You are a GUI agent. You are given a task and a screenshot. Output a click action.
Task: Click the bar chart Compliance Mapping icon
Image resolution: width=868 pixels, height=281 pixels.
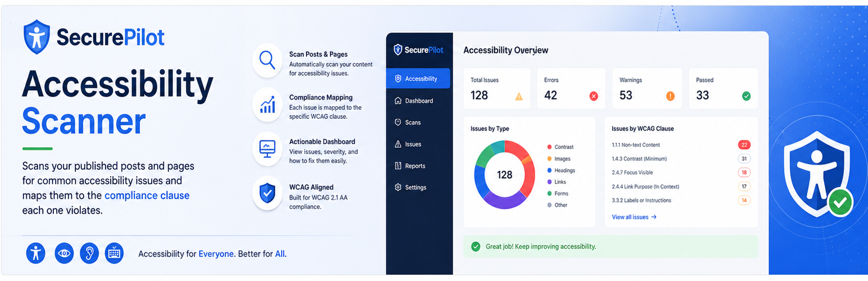pos(267,104)
